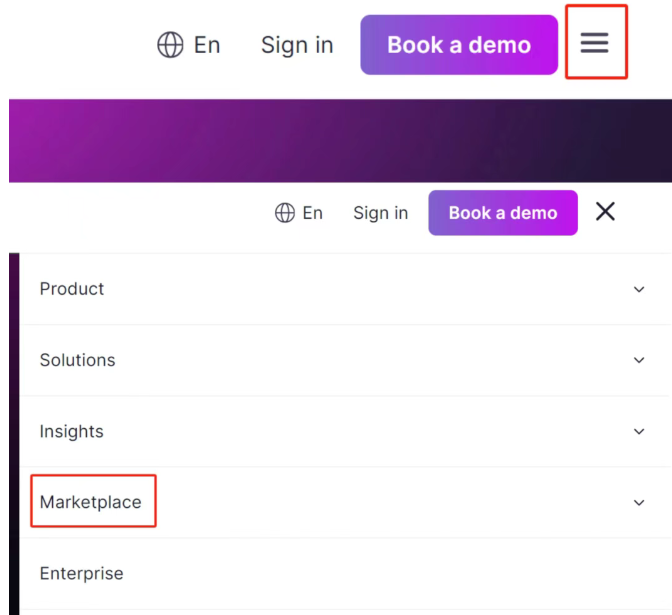Change language via lower En label
The height and width of the screenshot is (615, 672).
click(x=312, y=213)
